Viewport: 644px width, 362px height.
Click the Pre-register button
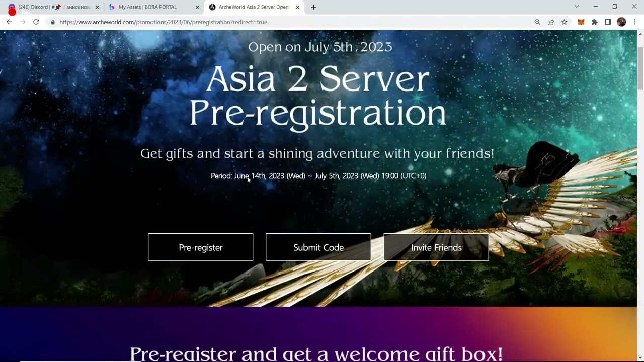(200, 247)
